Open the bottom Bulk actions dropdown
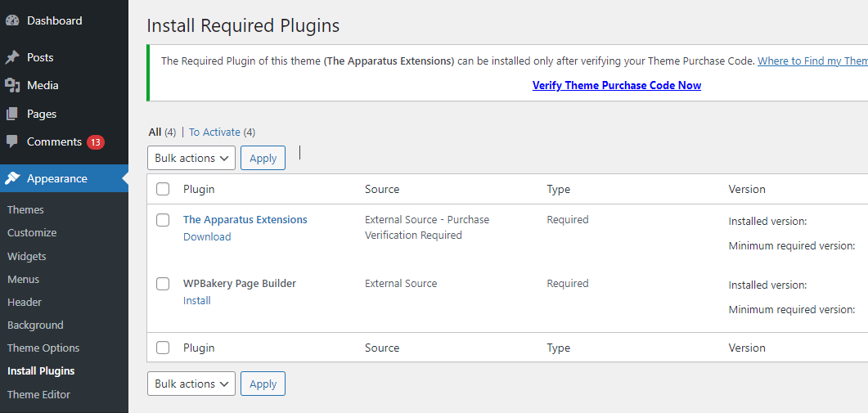 coord(191,384)
